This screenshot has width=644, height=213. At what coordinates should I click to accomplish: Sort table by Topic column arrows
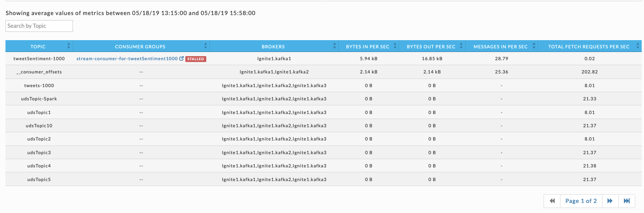[x=68, y=46]
